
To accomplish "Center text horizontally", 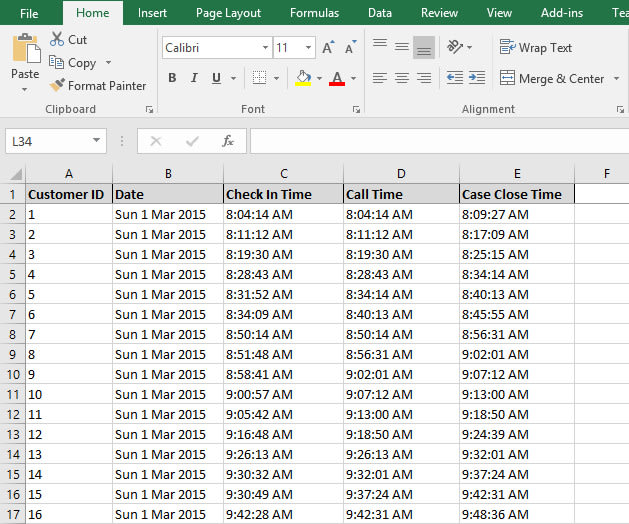I will pos(402,78).
